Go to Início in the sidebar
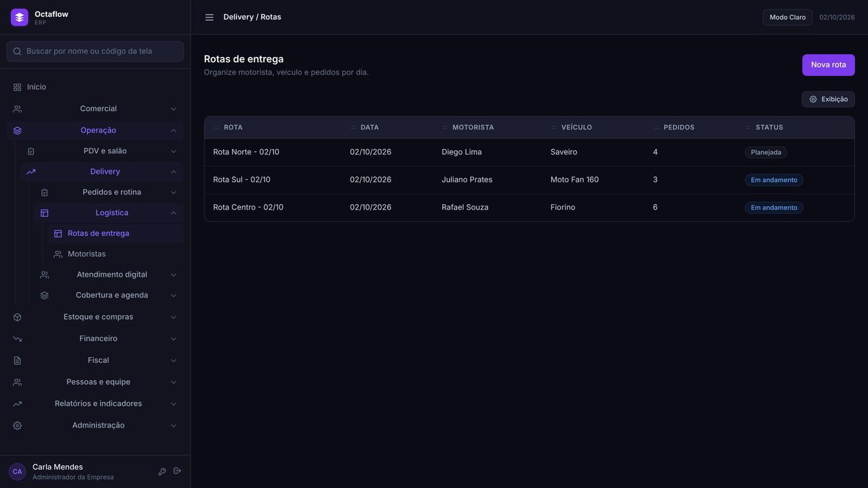This screenshot has height=488, width=868. pyautogui.click(x=95, y=87)
